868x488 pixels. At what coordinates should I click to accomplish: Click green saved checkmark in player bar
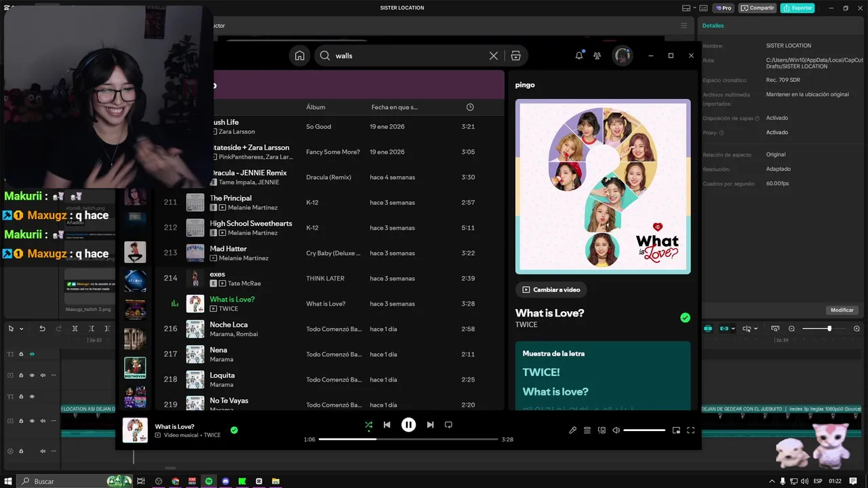234,430
